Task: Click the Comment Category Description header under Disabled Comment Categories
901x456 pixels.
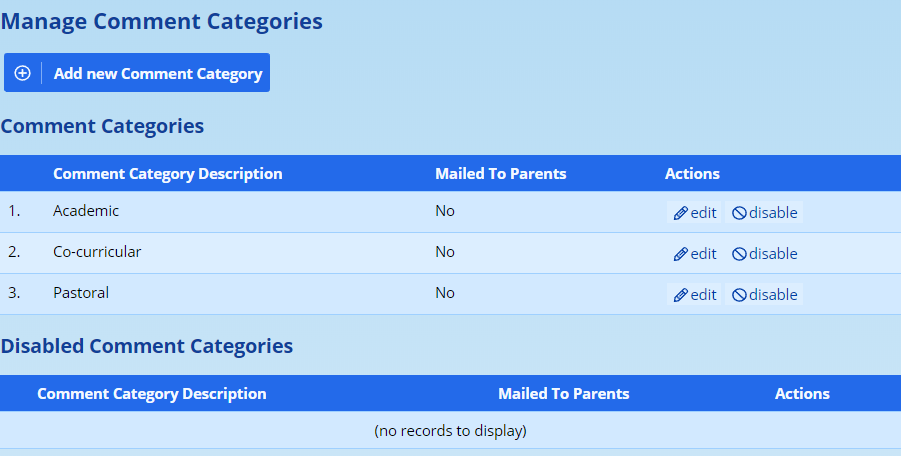Action: tap(152, 394)
